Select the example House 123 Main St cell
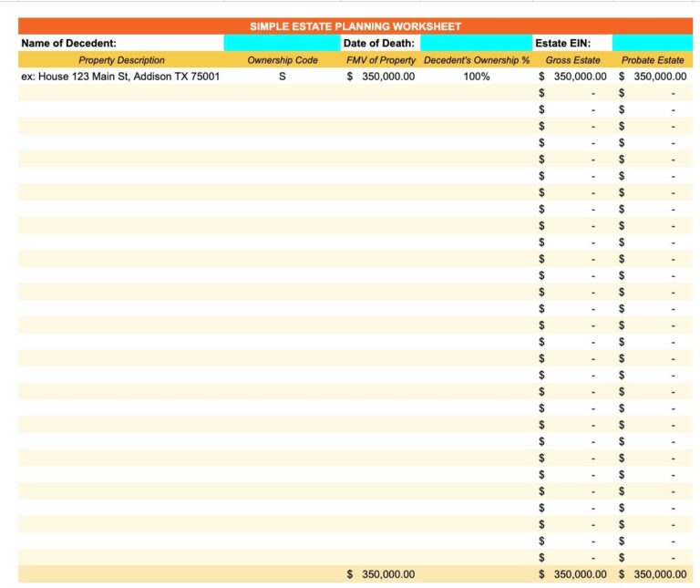The width and height of the screenshot is (700, 588). (120, 77)
